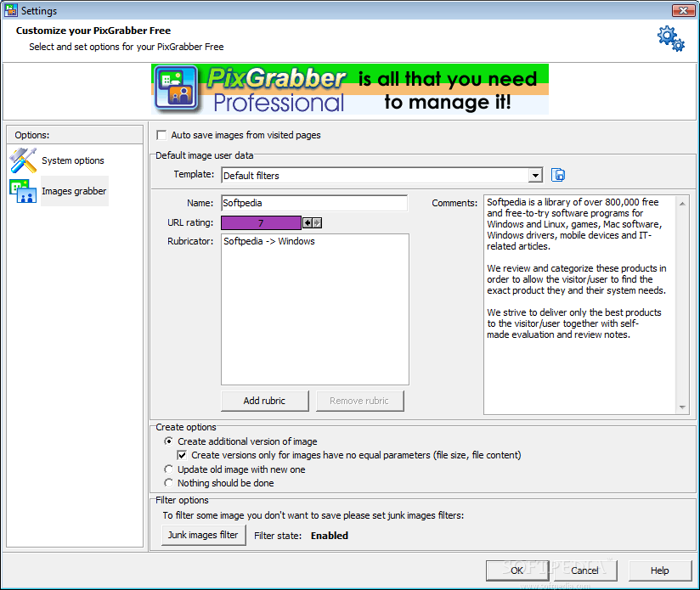Click the gears icon in the header
The width and height of the screenshot is (700, 590).
pyautogui.click(x=670, y=38)
